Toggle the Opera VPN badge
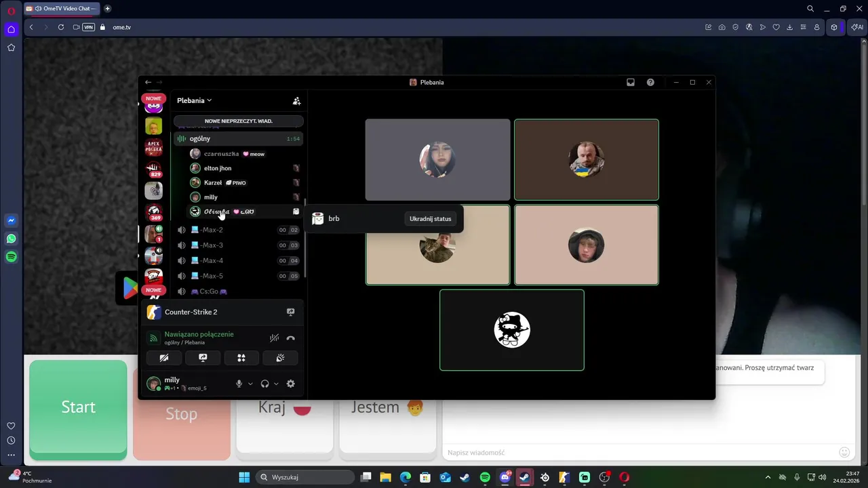This screenshot has width=868, height=488. [x=88, y=27]
